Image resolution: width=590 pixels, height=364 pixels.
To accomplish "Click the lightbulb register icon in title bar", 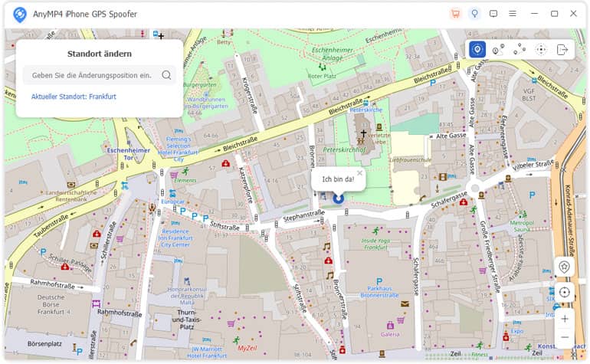I will point(474,14).
